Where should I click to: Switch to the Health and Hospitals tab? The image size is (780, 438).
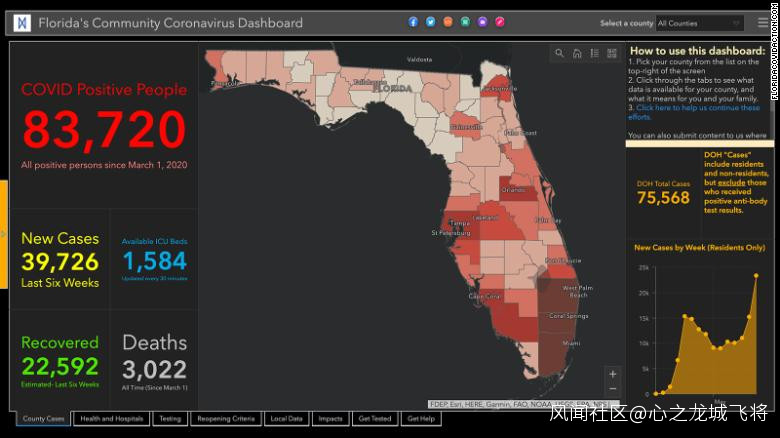click(x=111, y=419)
